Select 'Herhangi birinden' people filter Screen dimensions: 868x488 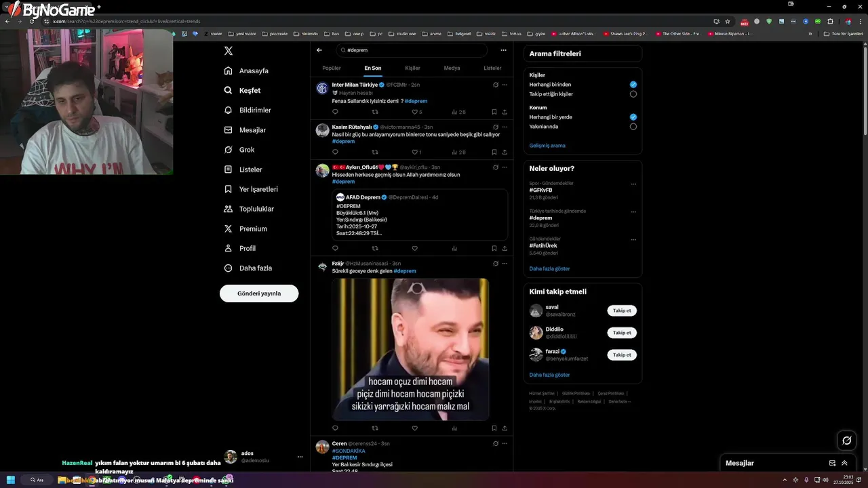tap(633, 85)
